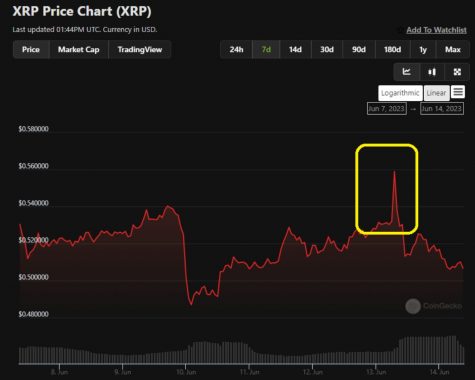Choose 1y time range

click(x=423, y=50)
